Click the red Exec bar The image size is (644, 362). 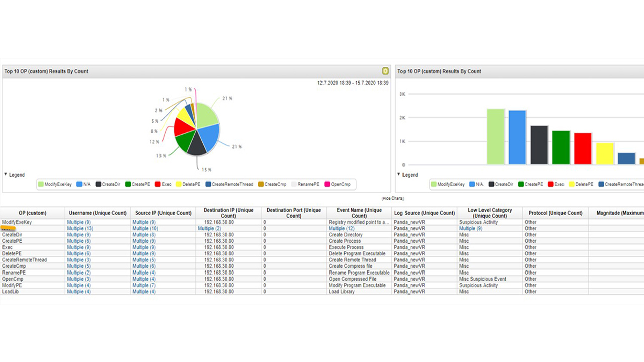[583, 149]
